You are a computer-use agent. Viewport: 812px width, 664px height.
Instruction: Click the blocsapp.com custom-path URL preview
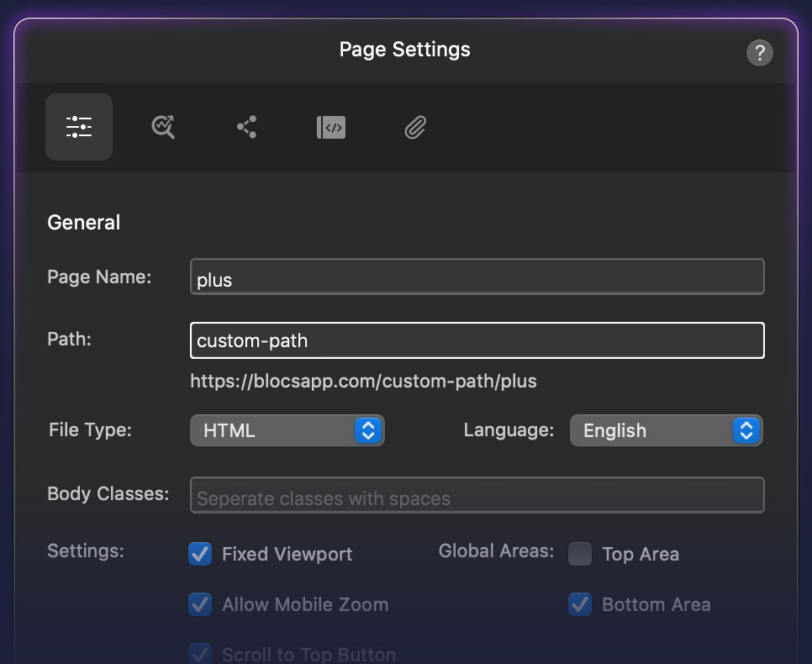pyautogui.click(x=363, y=382)
